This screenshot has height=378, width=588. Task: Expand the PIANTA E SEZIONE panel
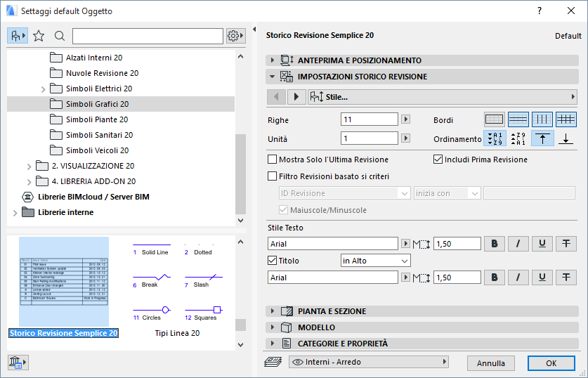click(332, 311)
